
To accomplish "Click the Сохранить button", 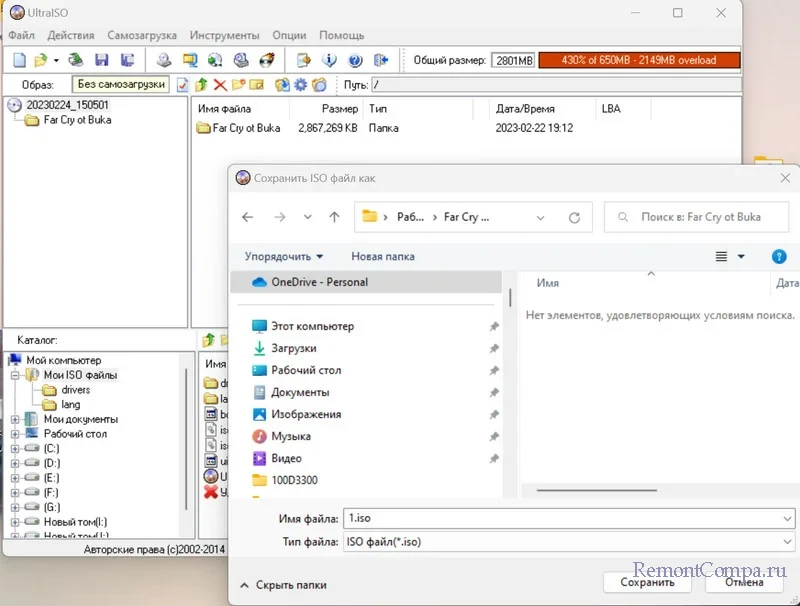I will (x=647, y=582).
